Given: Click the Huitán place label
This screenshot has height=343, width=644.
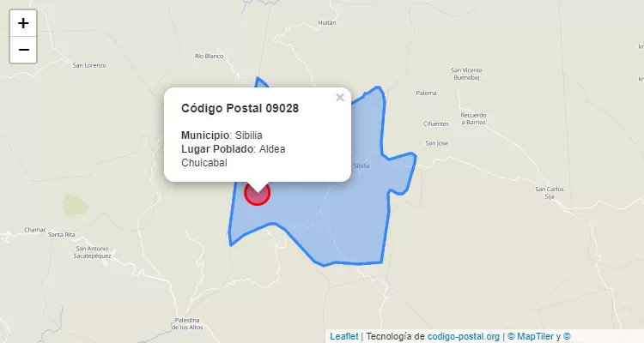Looking at the screenshot, I should pyautogui.click(x=327, y=23).
